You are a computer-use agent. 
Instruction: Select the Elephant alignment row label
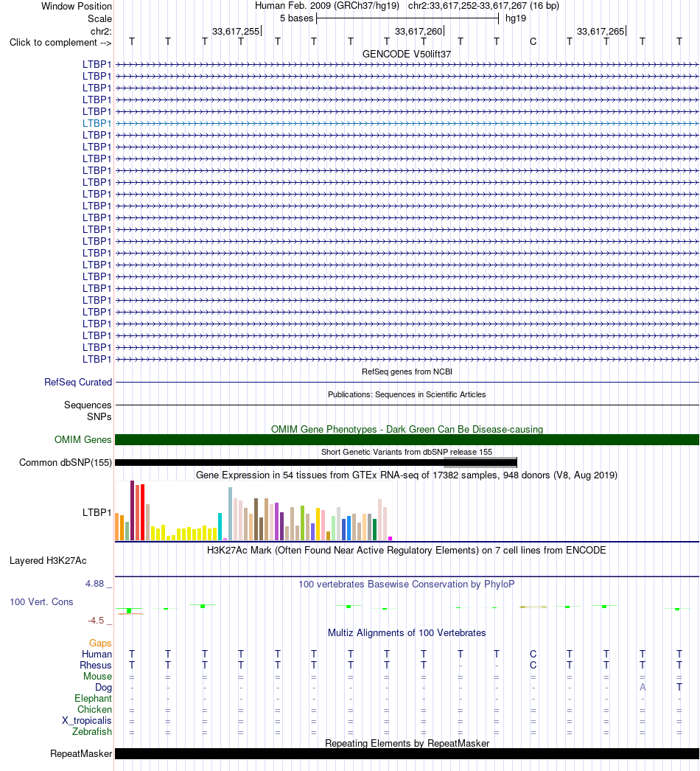tap(94, 698)
